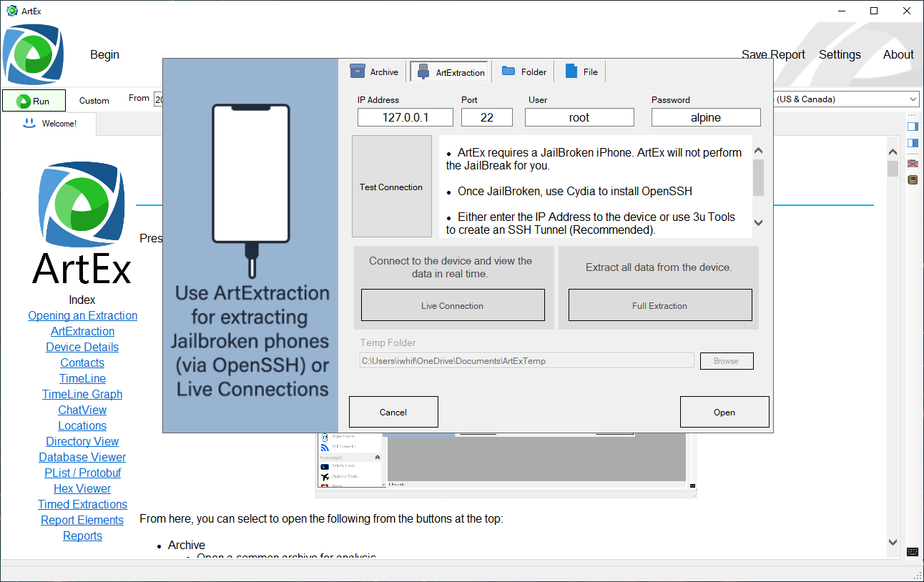Click the Full Extraction button
This screenshot has height=582, width=924.
click(x=659, y=305)
